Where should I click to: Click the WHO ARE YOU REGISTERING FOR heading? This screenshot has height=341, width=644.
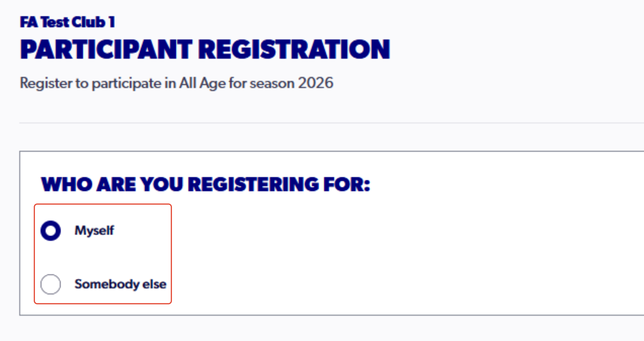coord(205,184)
